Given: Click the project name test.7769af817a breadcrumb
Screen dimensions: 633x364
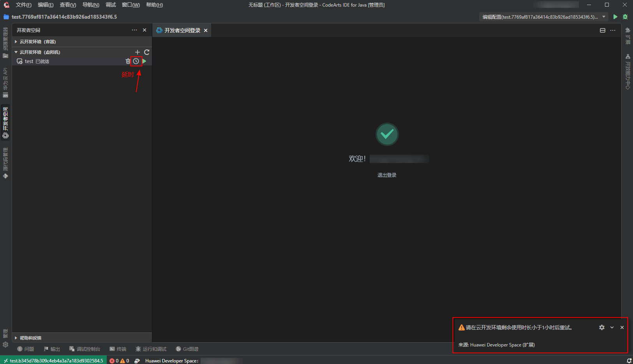Looking at the screenshot, I should 64,17.
